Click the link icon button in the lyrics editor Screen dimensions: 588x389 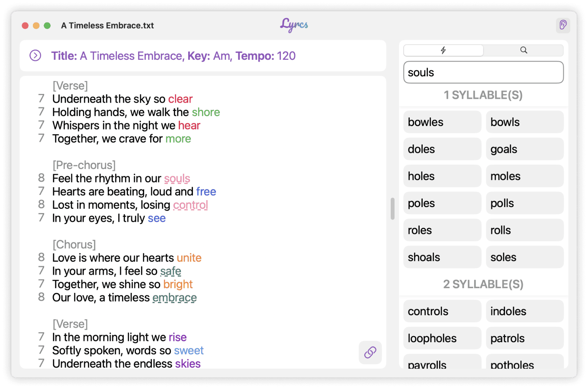pyautogui.click(x=370, y=352)
